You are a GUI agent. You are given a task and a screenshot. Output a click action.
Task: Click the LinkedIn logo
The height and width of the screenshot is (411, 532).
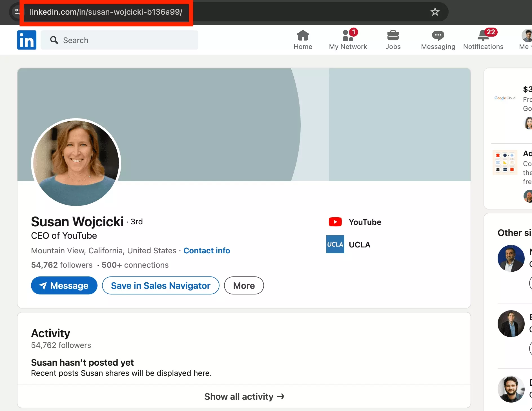[x=26, y=40]
